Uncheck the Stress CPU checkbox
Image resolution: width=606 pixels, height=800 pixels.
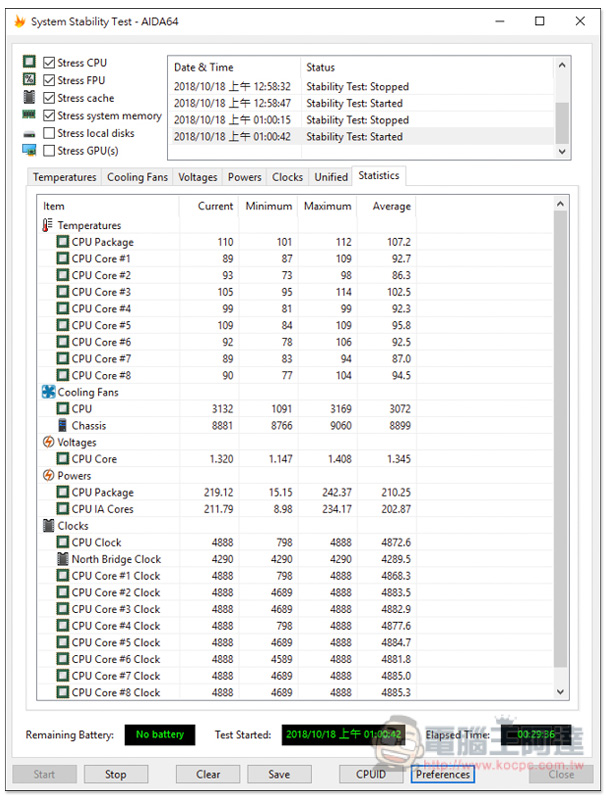[x=49, y=63]
